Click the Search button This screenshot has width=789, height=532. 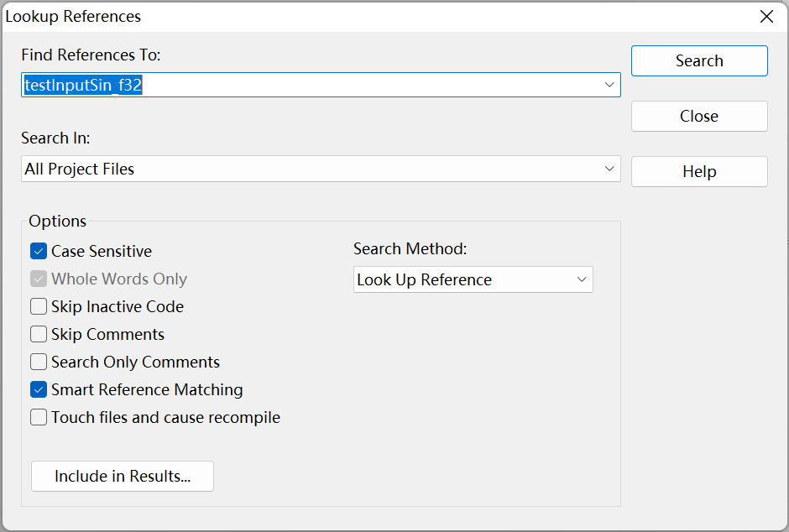tap(699, 61)
